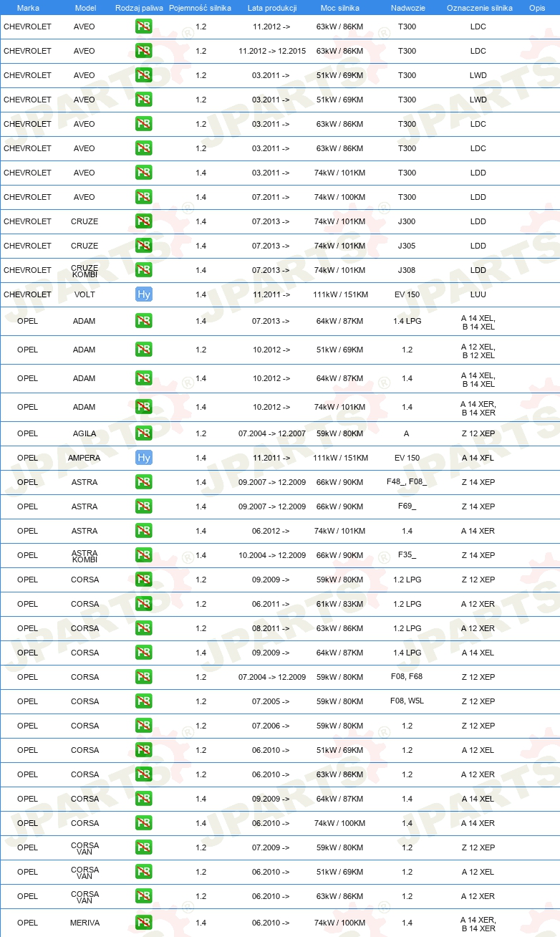Click the 06.2012 -> production years cell
Image resolution: width=560 pixels, height=937 pixels.
click(x=271, y=531)
